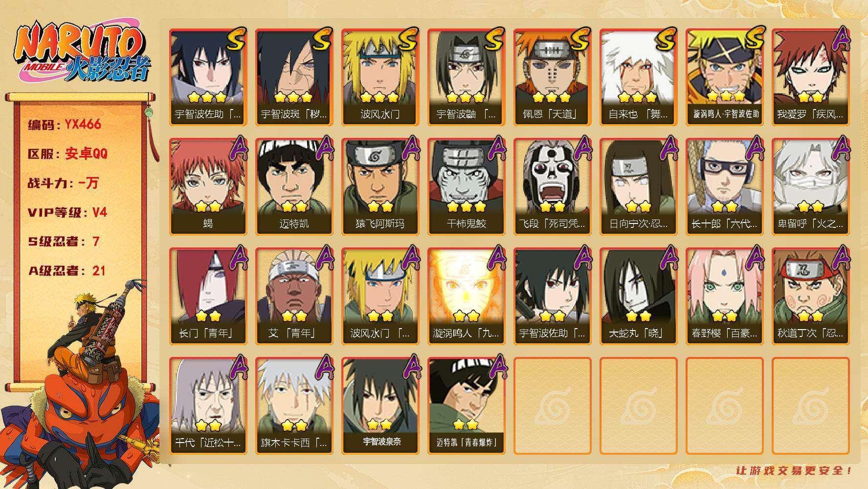Click the S rank badge on 波风水门 card
868x489 pixels.
(408, 39)
